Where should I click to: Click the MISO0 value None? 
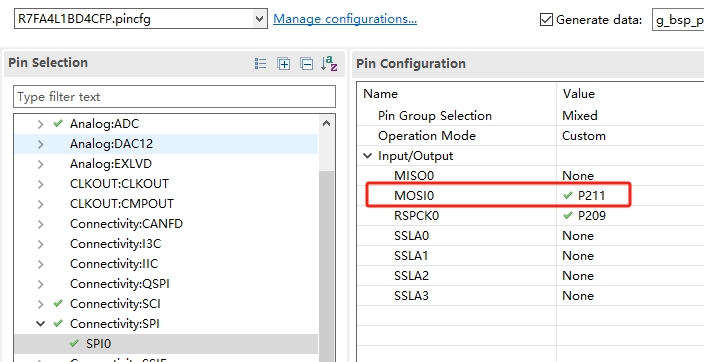coord(578,176)
